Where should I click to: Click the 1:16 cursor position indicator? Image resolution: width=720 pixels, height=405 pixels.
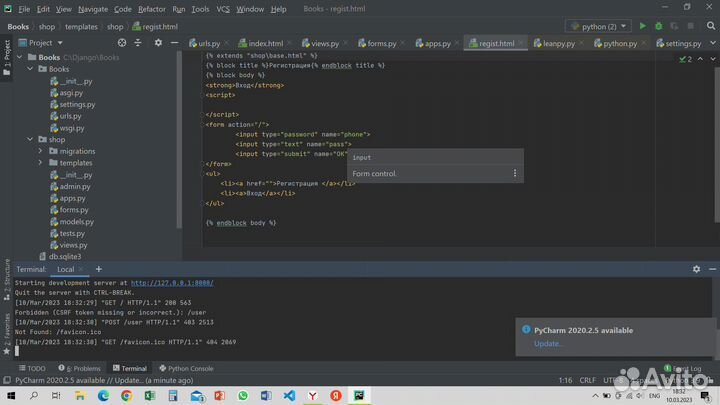point(565,380)
